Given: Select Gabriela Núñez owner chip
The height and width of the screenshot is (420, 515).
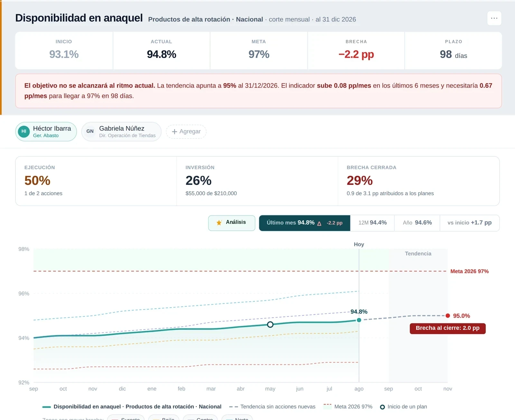Looking at the screenshot, I should [121, 131].
